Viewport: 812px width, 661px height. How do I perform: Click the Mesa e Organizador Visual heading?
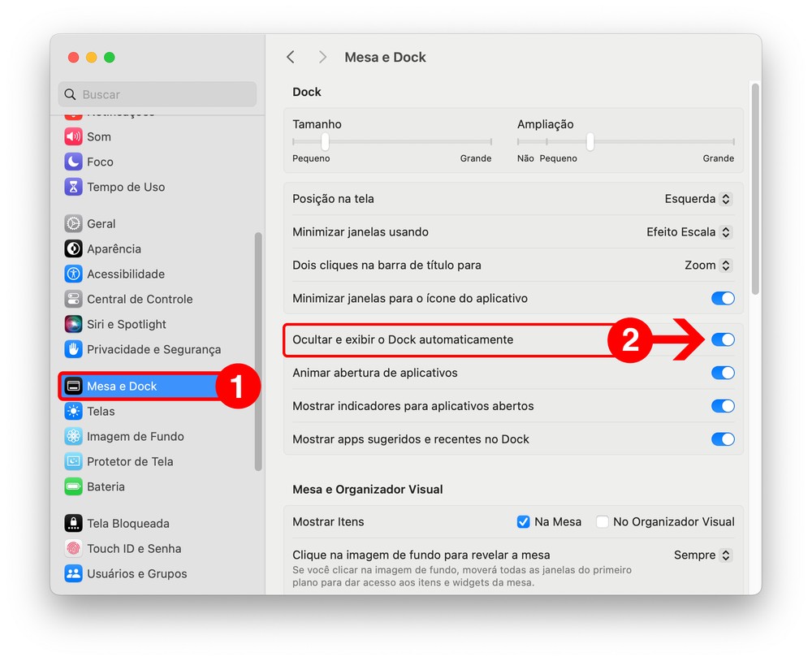[368, 489]
